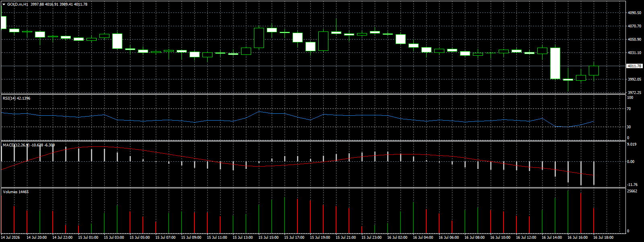Click the tallest green volume bar above 16 Jul 16:00
Viewport: 644px width, 242px height.
point(568,211)
